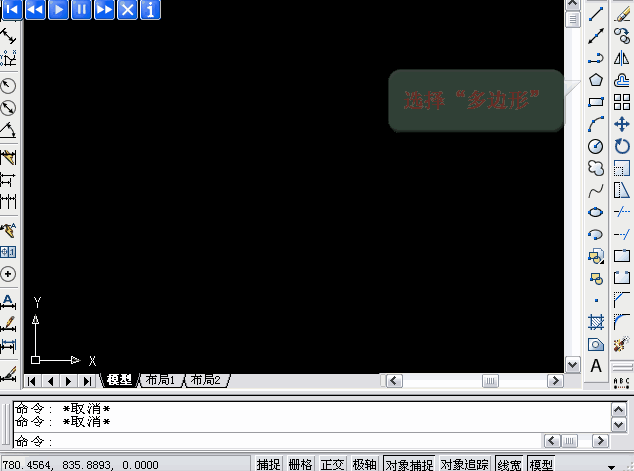Activate the Rotate tool

(x=621, y=146)
